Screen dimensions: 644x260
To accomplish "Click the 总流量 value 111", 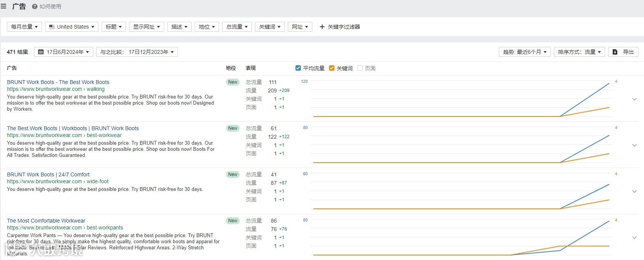I will coord(273,82).
